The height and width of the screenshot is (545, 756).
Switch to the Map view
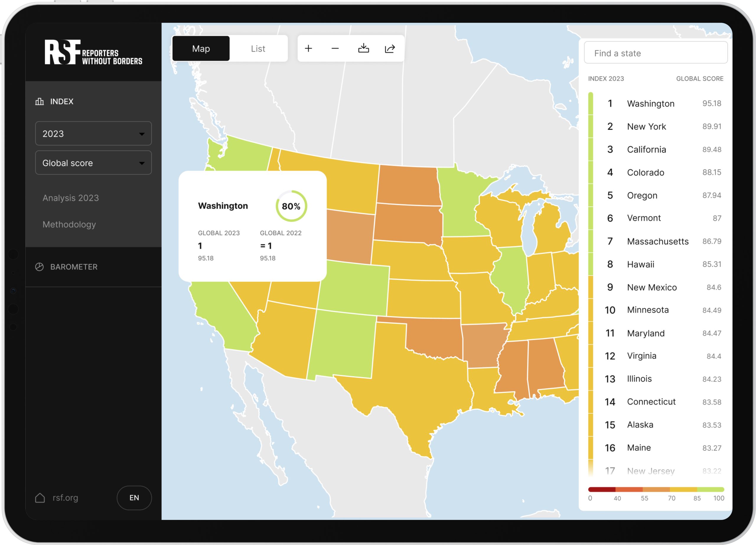201,49
